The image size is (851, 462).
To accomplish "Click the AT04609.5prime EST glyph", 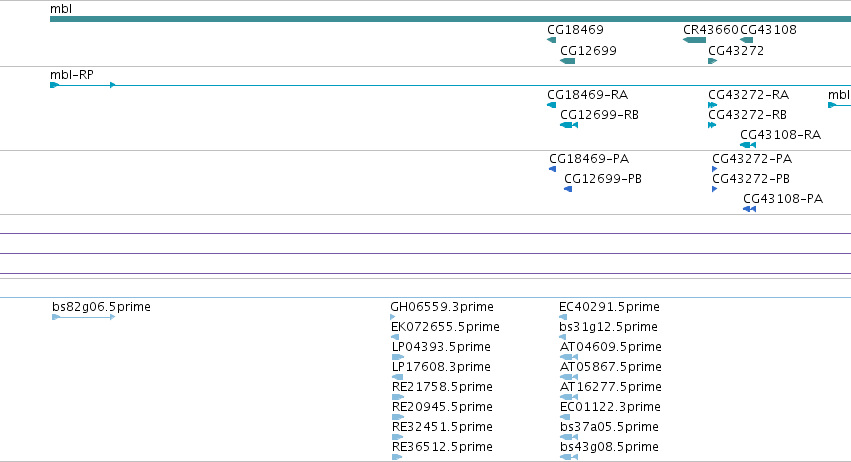I will click(569, 357).
